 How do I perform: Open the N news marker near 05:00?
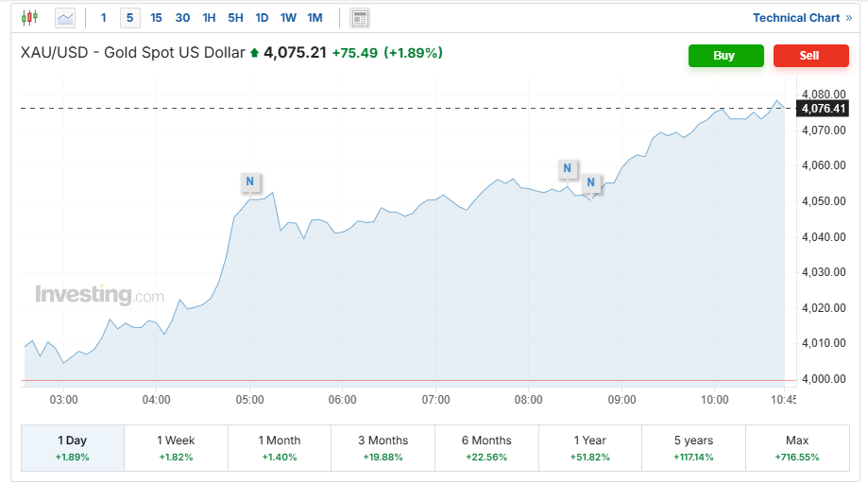tap(249, 182)
